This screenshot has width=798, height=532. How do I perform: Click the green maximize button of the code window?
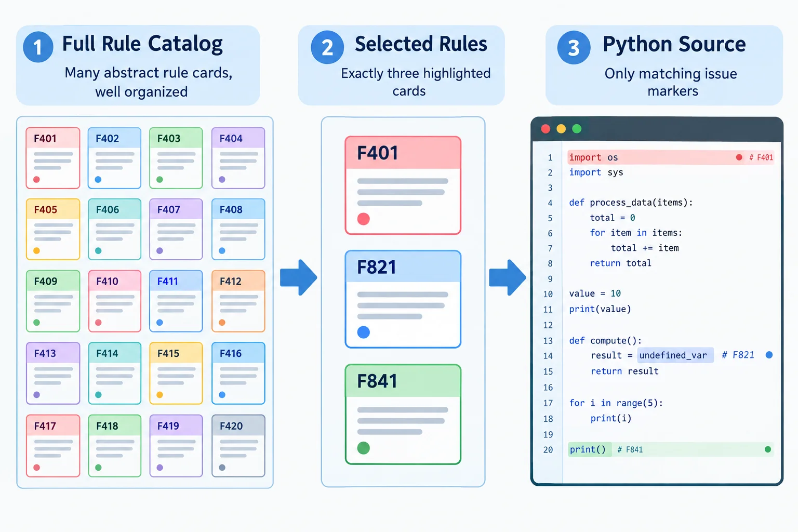pos(577,129)
